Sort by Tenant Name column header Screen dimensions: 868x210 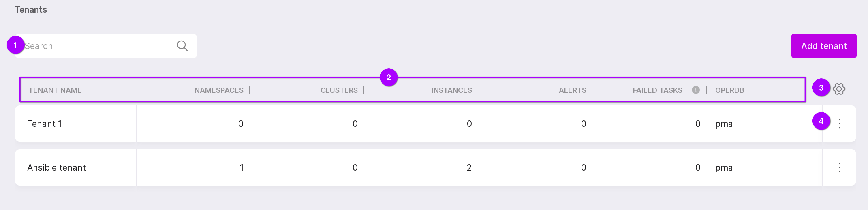[55, 90]
